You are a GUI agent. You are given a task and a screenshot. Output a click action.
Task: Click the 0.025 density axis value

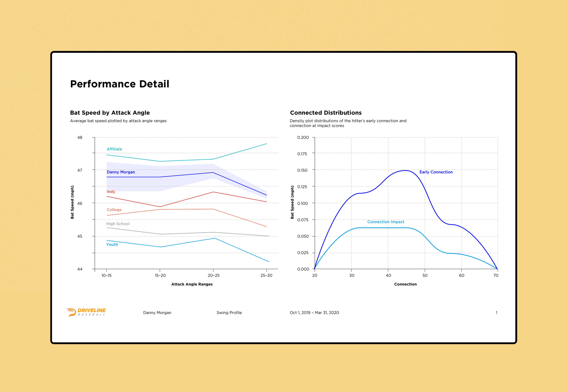(x=303, y=253)
